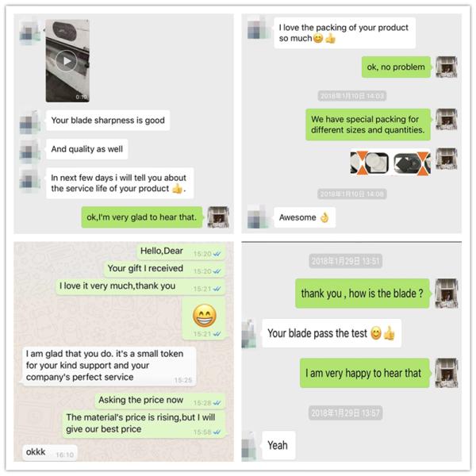Image resolution: width=476 pixels, height=476 pixels.
Task: Open avatar beside 'thank you, how is the blade ?'
Action: [x=446, y=294]
